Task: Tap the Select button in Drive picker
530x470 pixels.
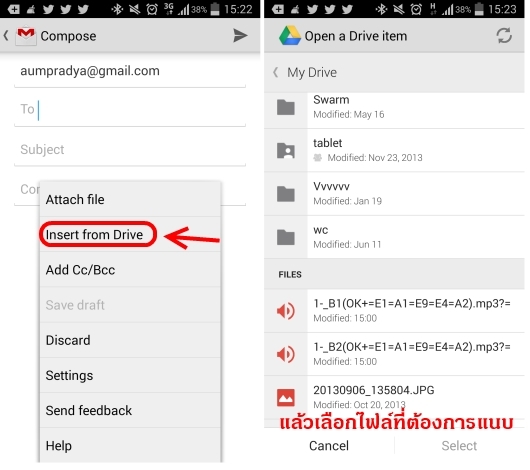Action: pyautogui.click(x=459, y=445)
